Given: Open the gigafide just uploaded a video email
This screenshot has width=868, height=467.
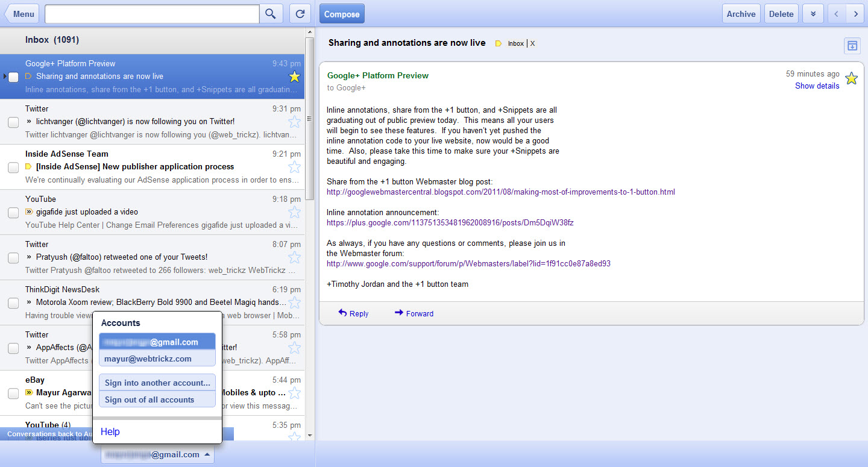Looking at the screenshot, I should [x=153, y=212].
